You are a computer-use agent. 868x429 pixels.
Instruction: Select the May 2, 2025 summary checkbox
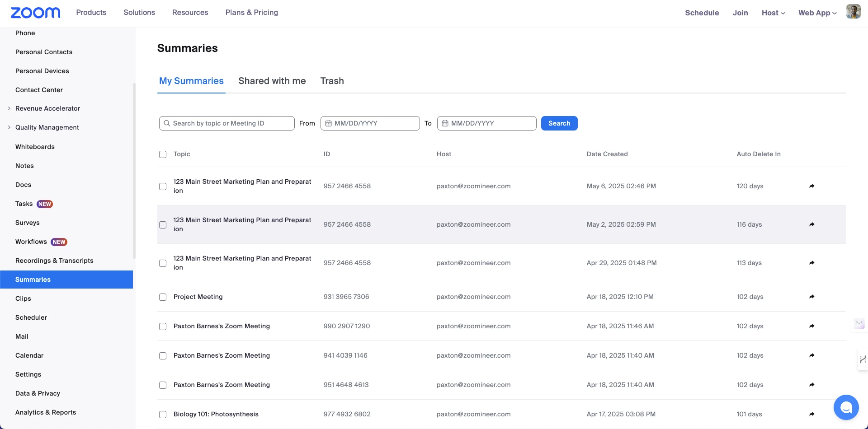(163, 225)
